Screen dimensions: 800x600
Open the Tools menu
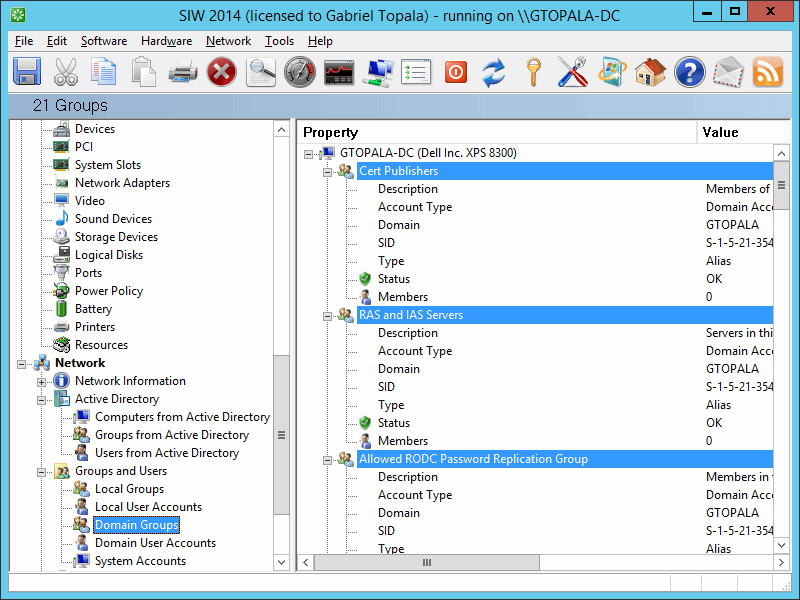tap(279, 41)
